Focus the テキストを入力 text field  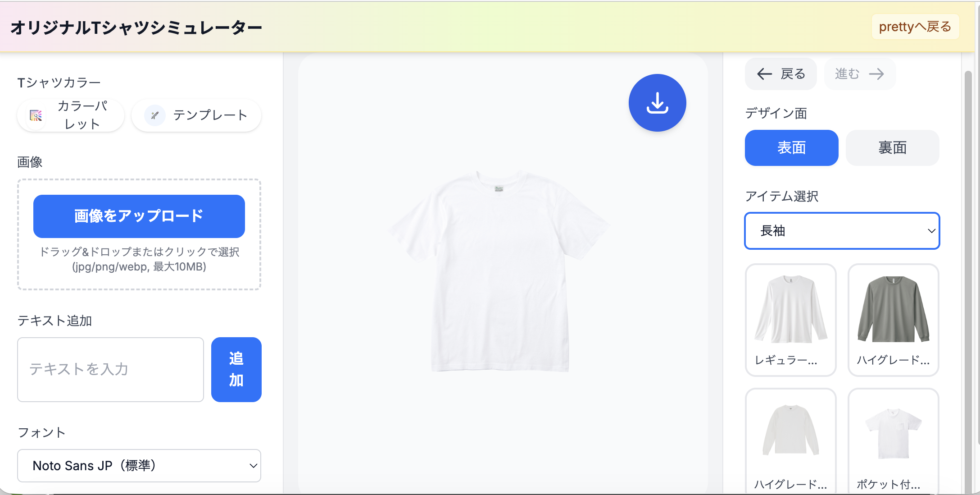(x=110, y=370)
